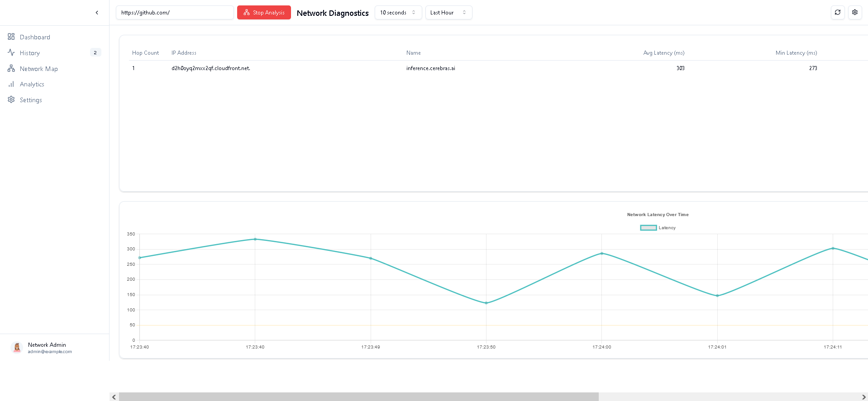Click the chart data point at 17:24:00
868x401 pixels.
(601, 253)
